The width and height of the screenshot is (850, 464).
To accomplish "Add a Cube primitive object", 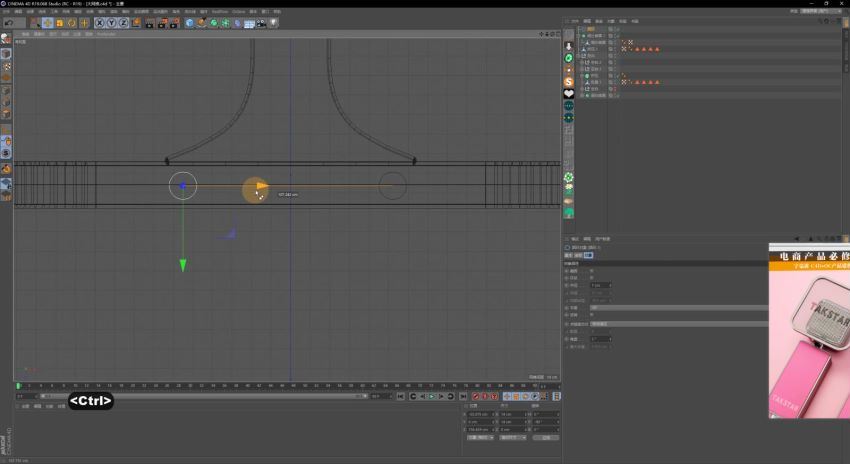I will click(189, 23).
